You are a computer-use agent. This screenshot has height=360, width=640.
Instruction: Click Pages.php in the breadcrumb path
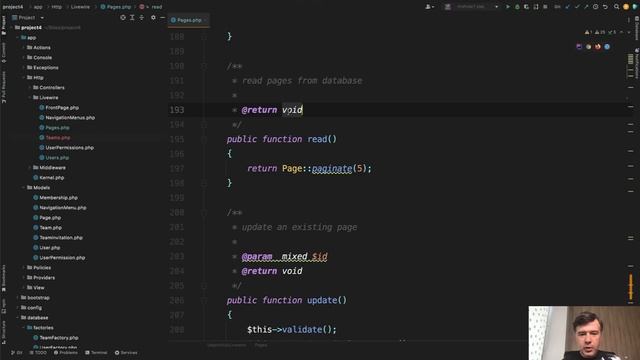[116, 7]
